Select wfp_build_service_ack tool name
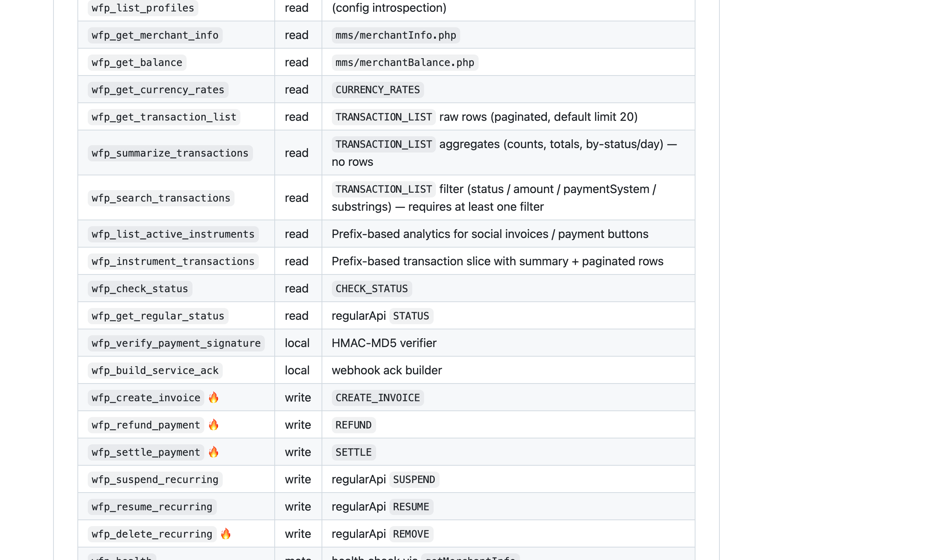The height and width of the screenshot is (560, 944). point(155,370)
